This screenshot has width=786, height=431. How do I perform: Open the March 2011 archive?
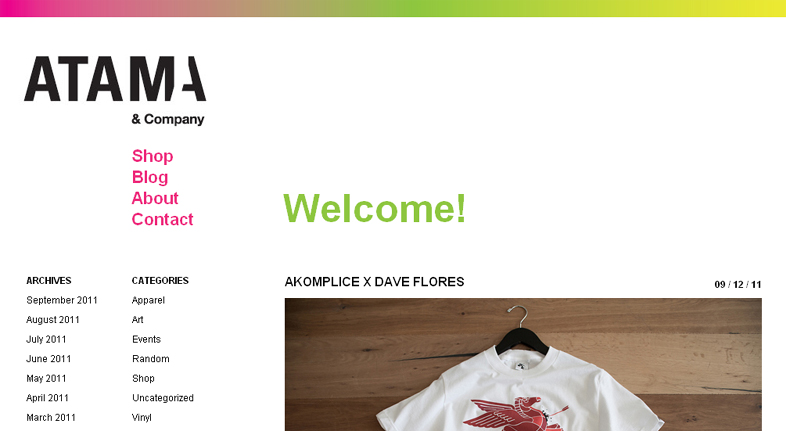pos(51,417)
